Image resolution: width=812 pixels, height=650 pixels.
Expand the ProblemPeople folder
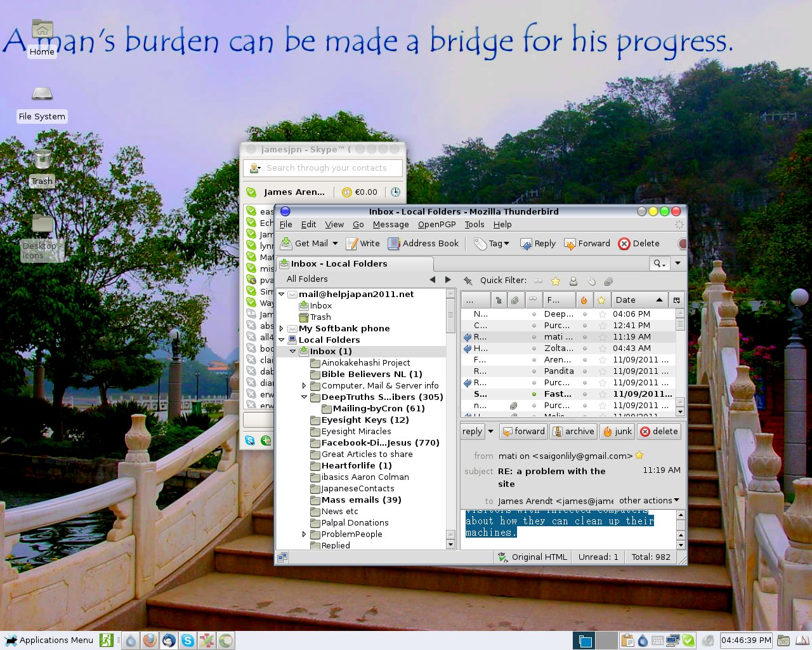(x=304, y=534)
